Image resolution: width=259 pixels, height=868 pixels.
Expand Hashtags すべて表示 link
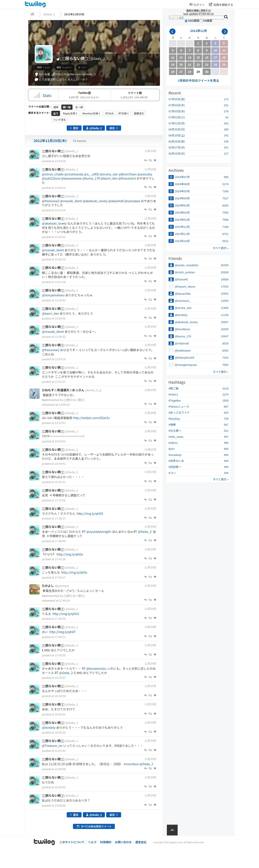(x=221, y=480)
